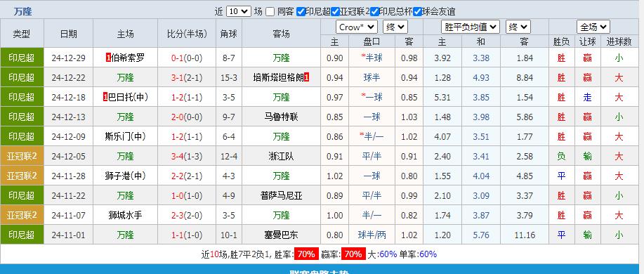Open the 普萨马尼亚 away team link
Screen dimensions: 644x274
tap(282, 195)
